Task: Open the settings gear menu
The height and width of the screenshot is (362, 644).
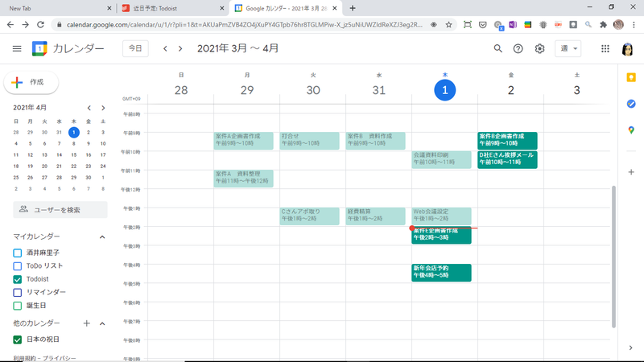Action: (x=539, y=49)
